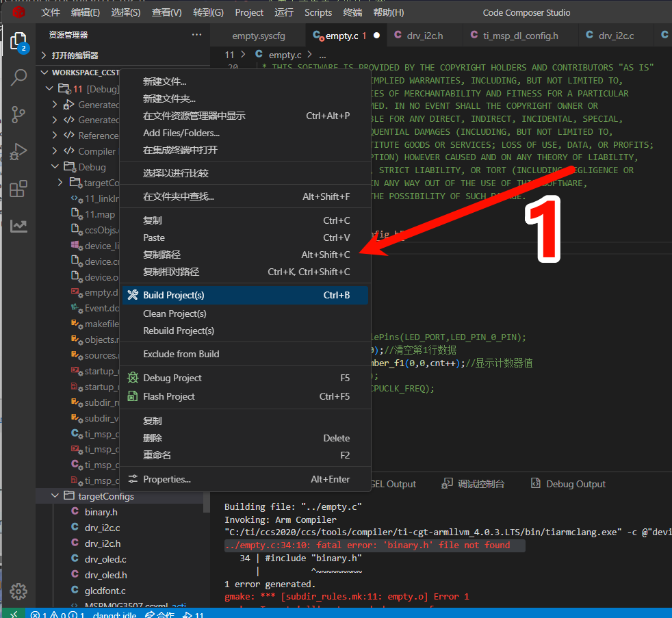
Task: Select Clean Project(s) menu entry
Action: tap(245, 313)
